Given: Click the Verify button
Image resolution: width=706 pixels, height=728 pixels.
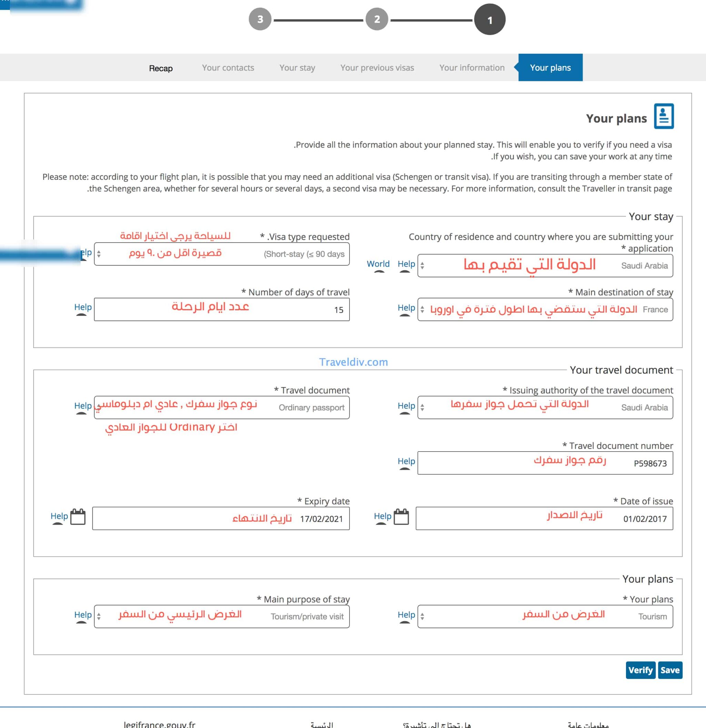Looking at the screenshot, I should [x=641, y=670].
